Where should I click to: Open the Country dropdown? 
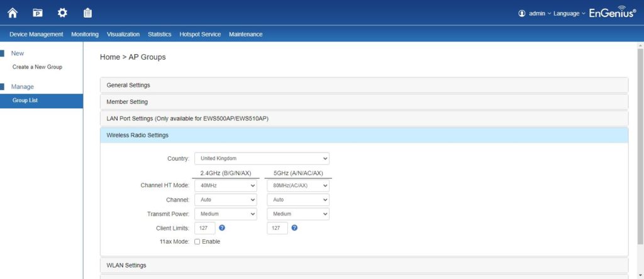click(262, 159)
